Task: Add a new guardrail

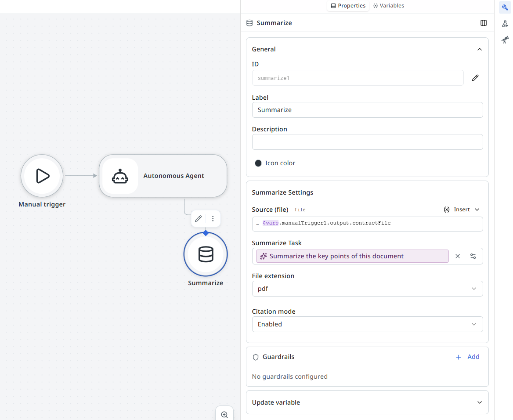Action: click(467, 357)
